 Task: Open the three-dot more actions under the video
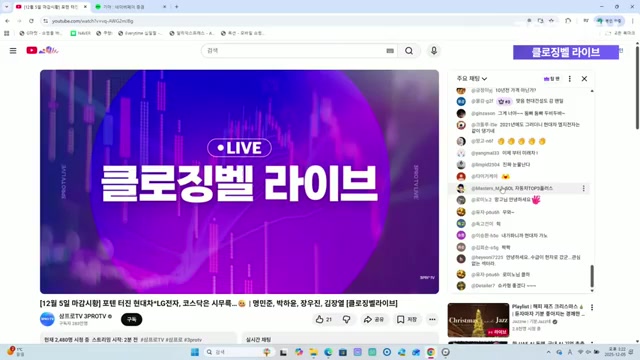click(432, 319)
